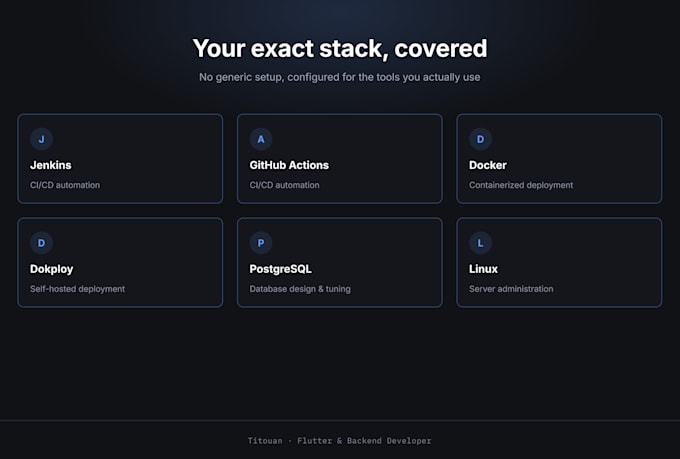Select the Linux card title
The width and height of the screenshot is (680, 459).
click(x=483, y=269)
